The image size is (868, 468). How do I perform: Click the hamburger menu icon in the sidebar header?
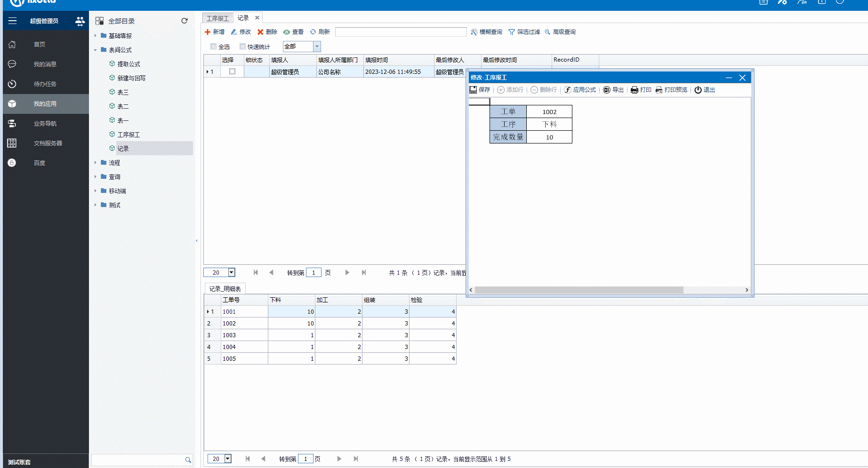click(13, 21)
